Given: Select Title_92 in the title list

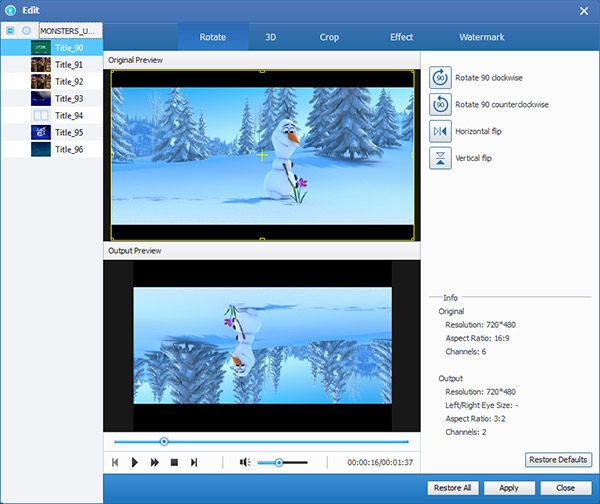Looking at the screenshot, I should pyautogui.click(x=52, y=82).
